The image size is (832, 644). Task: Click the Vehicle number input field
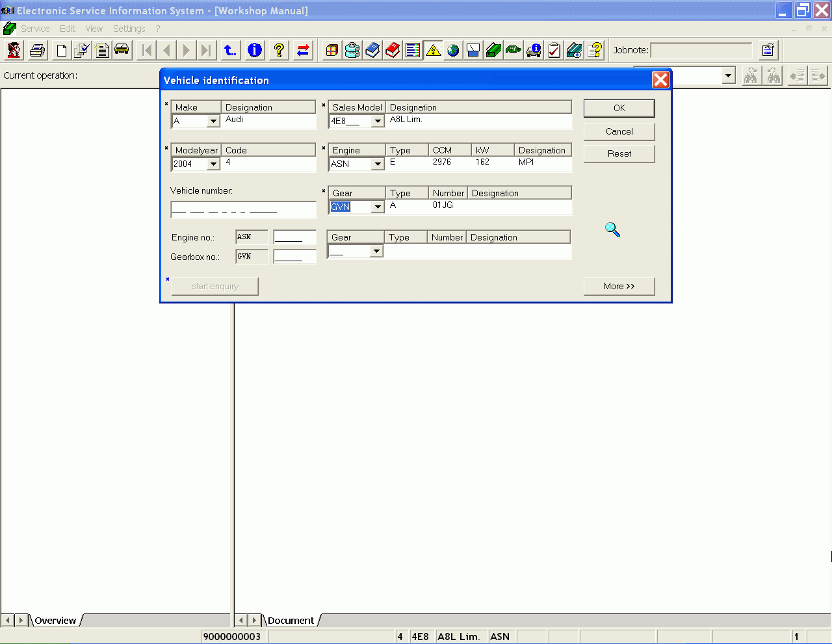click(x=243, y=210)
